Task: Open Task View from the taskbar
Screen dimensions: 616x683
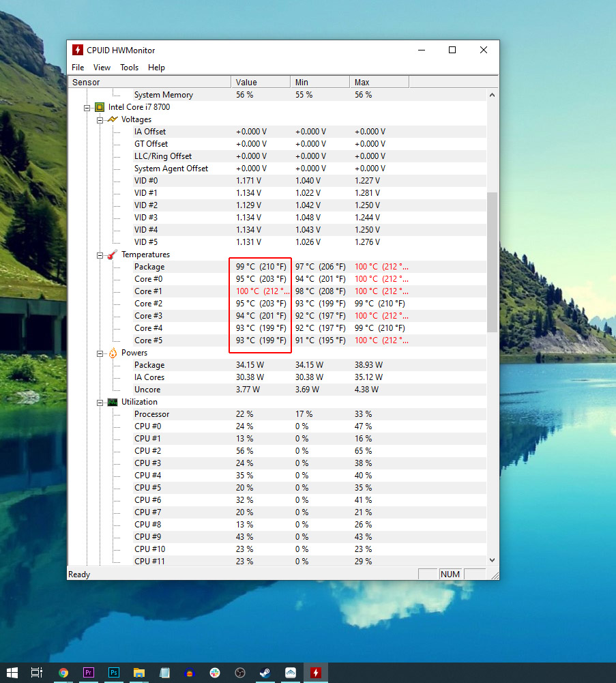Action: tap(37, 673)
